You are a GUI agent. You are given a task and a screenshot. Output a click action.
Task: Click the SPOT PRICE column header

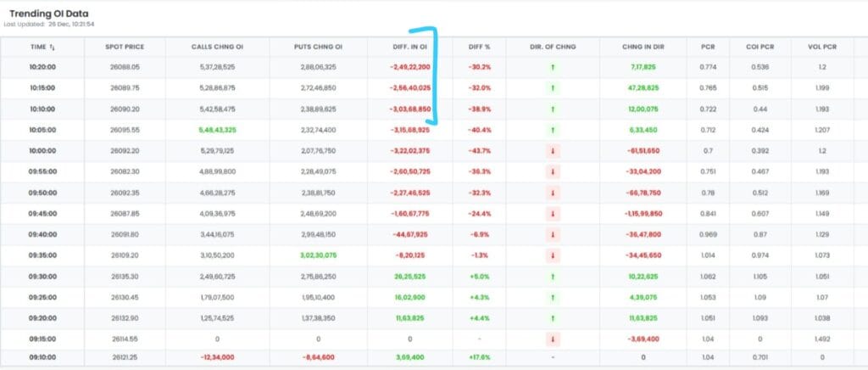click(125, 47)
